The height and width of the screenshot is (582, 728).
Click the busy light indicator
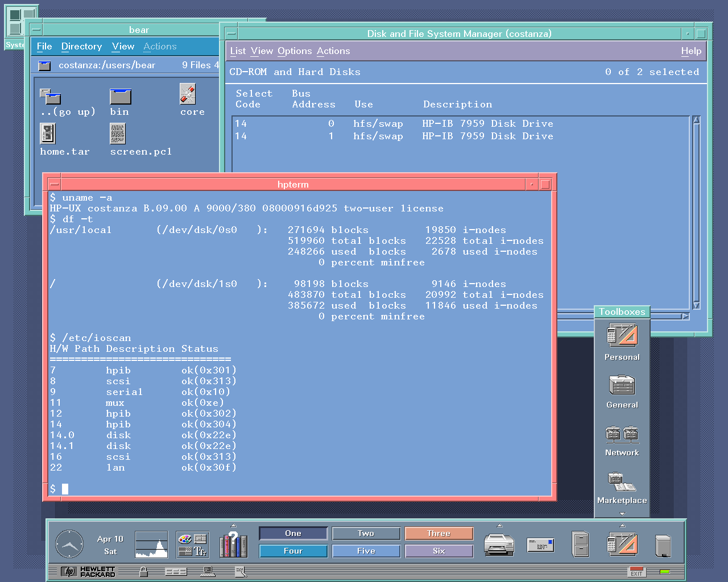664,572
